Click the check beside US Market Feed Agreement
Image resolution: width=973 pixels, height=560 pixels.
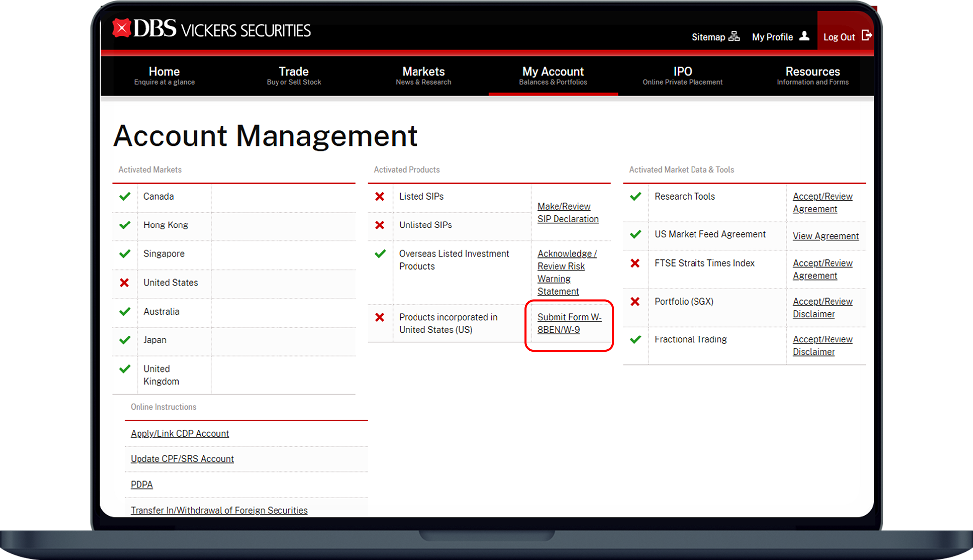(x=635, y=234)
